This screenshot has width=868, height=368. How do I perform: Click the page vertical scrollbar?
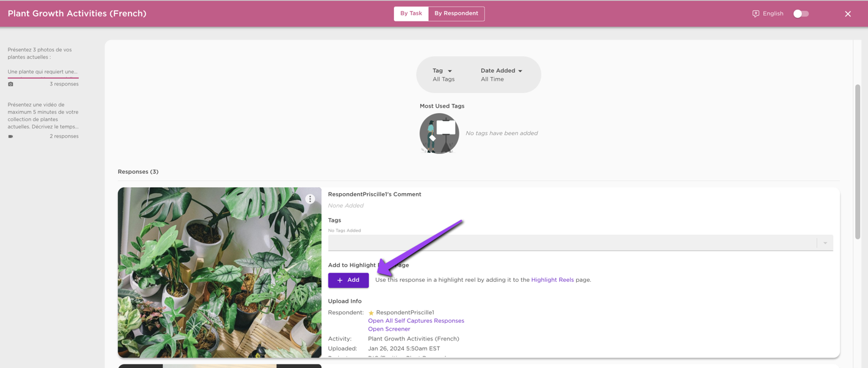pyautogui.click(x=858, y=162)
